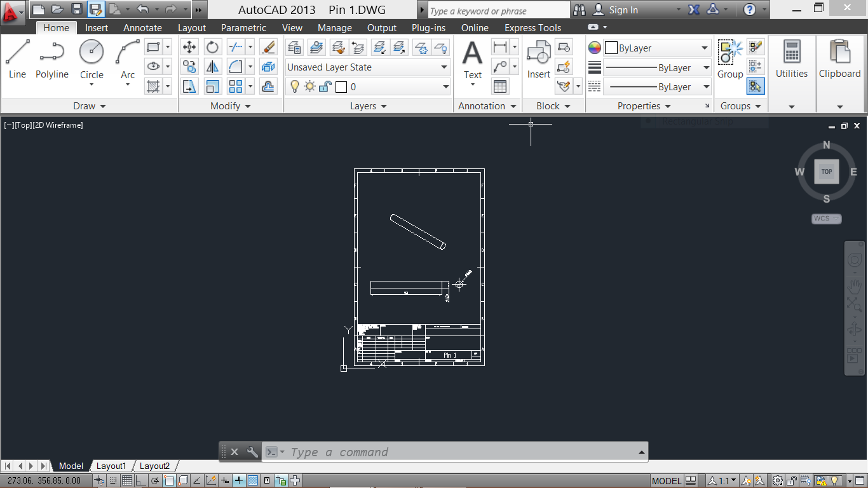The image size is (868, 488).
Task: Click the layer 0 color swatch
Action: click(341, 87)
